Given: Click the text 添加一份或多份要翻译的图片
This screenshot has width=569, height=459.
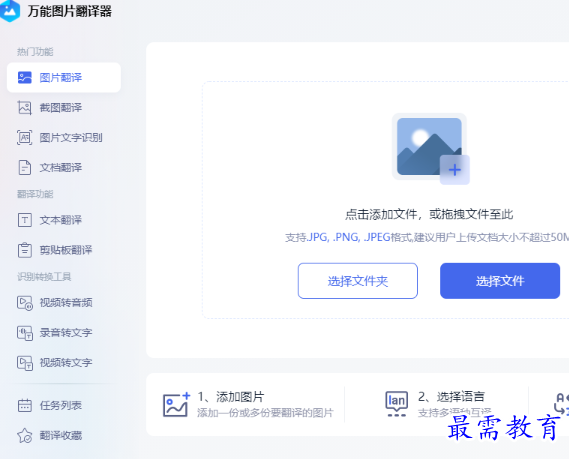Looking at the screenshot, I should point(265,413).
